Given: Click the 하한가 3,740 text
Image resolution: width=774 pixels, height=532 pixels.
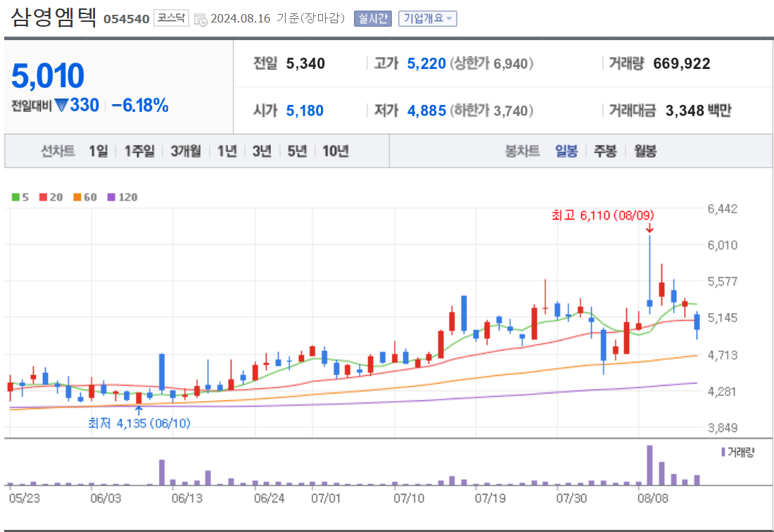Looking at the screenshot, I should (491, 110).
